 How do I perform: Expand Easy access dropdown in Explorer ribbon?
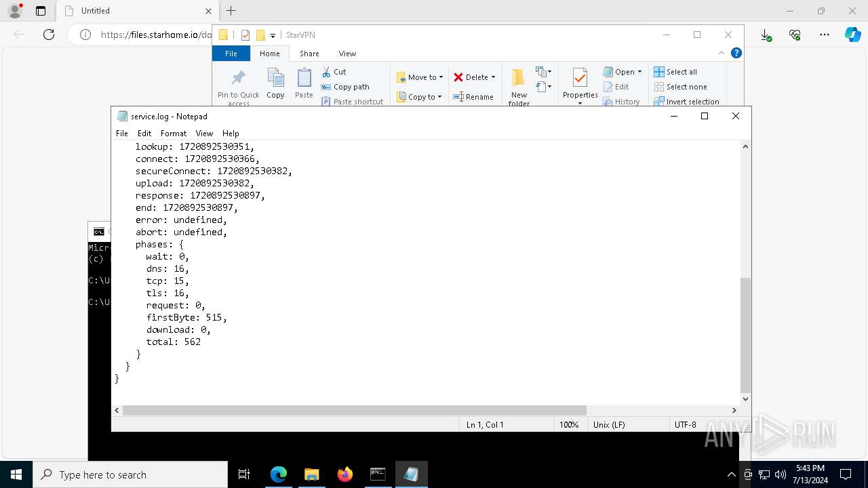tap(543, 87)
